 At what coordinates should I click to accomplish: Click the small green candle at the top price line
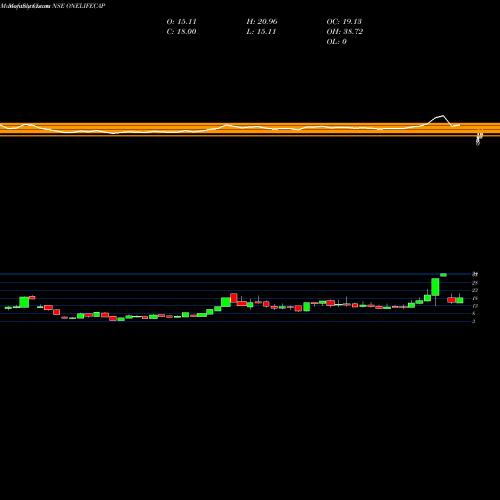(443, 275)
